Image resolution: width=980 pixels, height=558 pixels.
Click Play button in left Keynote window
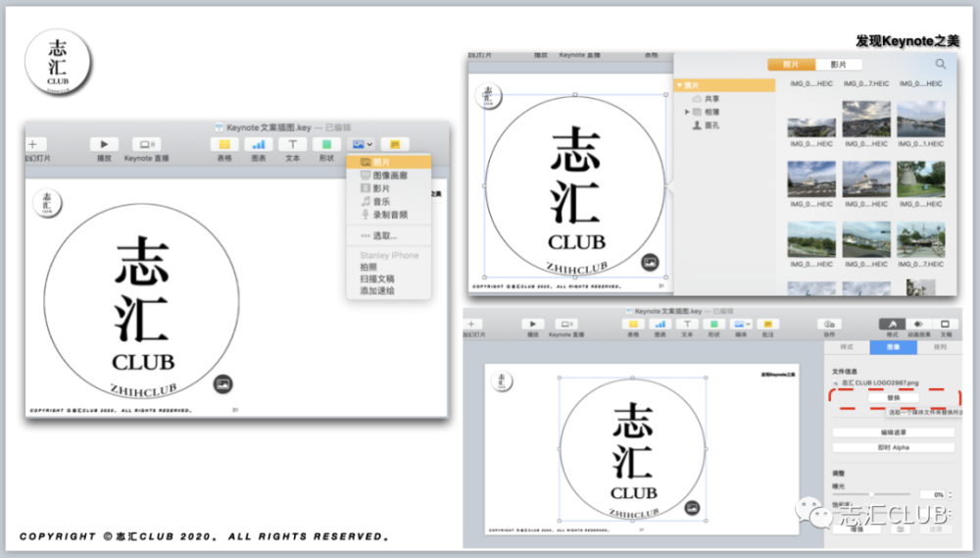pyautogui.click(x=104, y=144)
